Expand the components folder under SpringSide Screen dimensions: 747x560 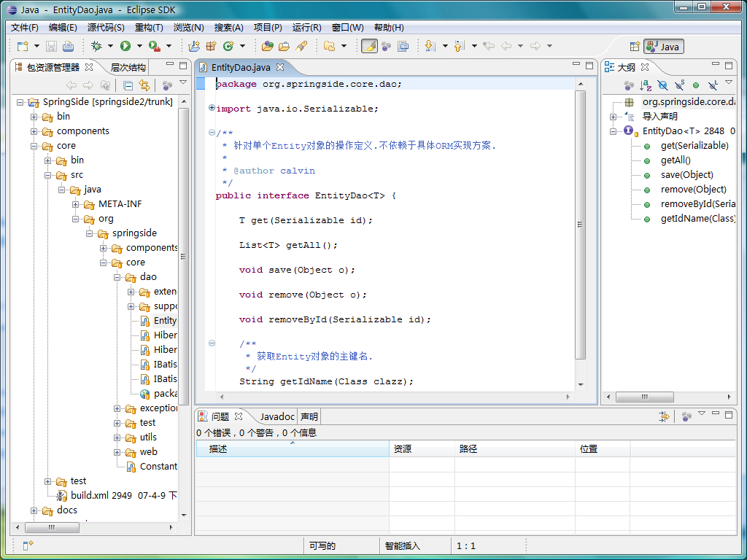(34, 131)
